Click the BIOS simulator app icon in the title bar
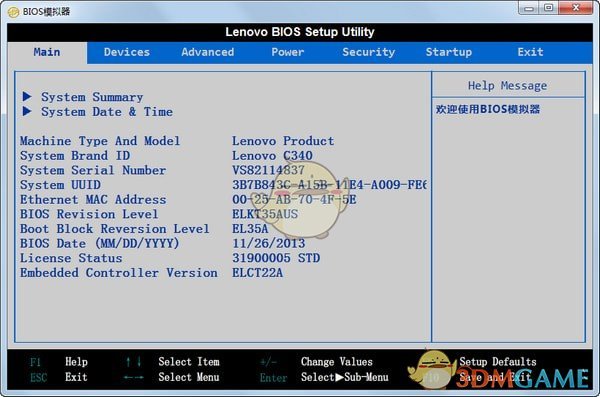The image size is (600, 397). pyautogui.click(x=13, y=12)
